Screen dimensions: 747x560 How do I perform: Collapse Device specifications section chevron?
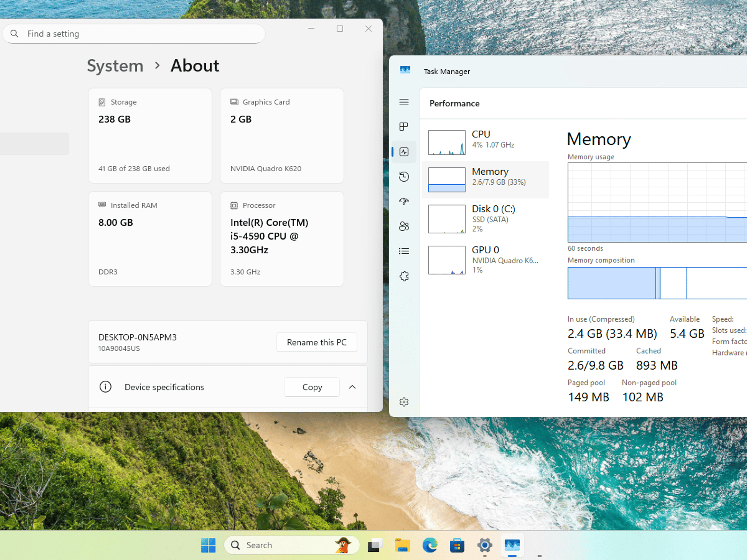(352, 387)
